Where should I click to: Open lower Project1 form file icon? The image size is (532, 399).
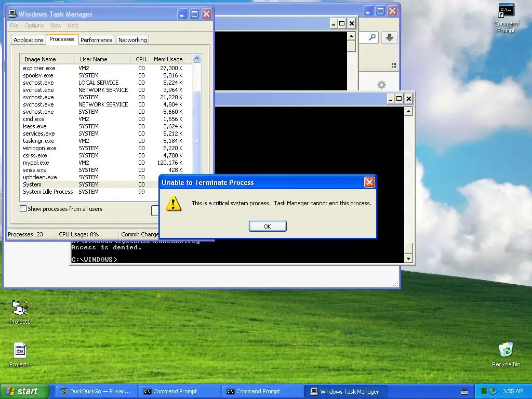point(20,355)
